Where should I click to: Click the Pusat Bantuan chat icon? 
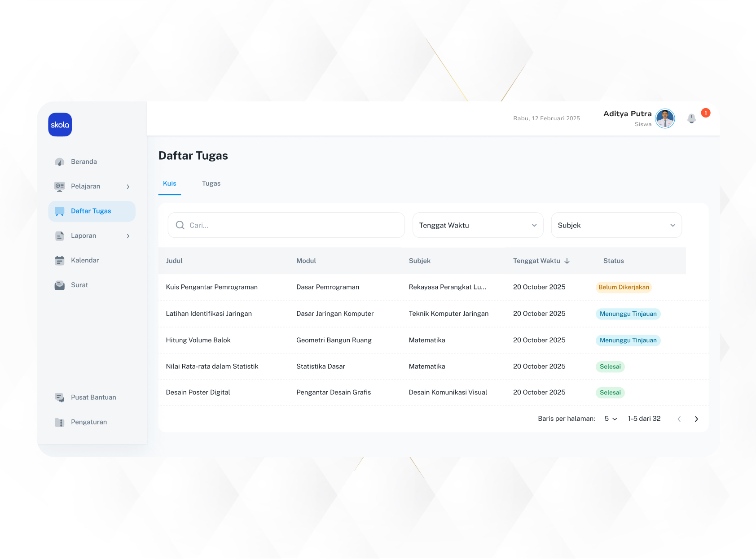pos(59,397)
